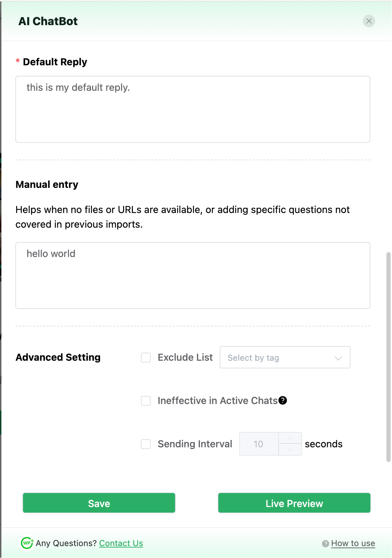Click the chevron on the Select by tag field

coord(338,358)
